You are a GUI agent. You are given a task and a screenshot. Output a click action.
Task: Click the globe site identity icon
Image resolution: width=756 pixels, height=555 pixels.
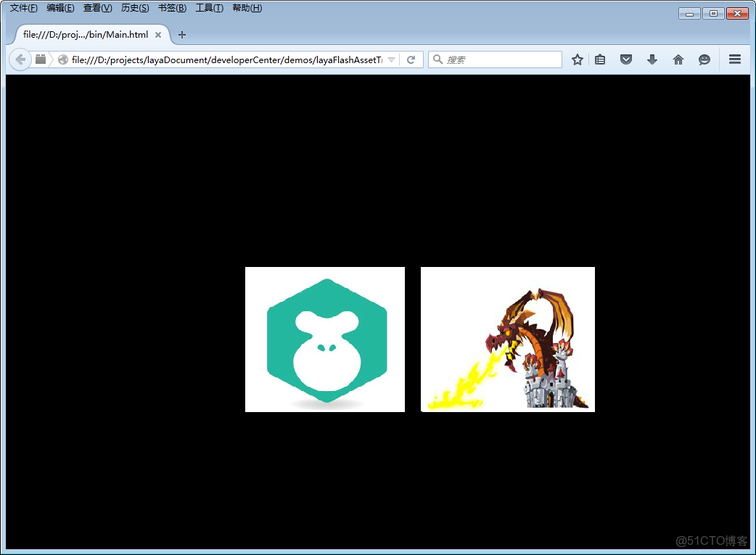[x=62, y=59]
